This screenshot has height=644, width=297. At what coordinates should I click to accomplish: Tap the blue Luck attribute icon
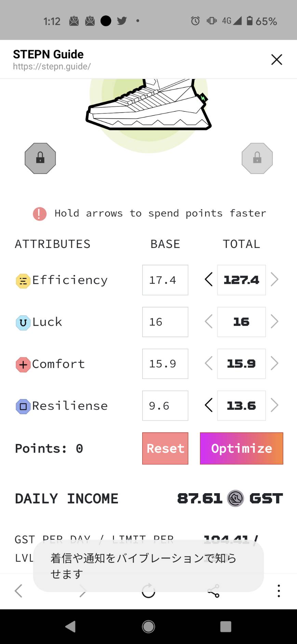[x=23, y=323]
